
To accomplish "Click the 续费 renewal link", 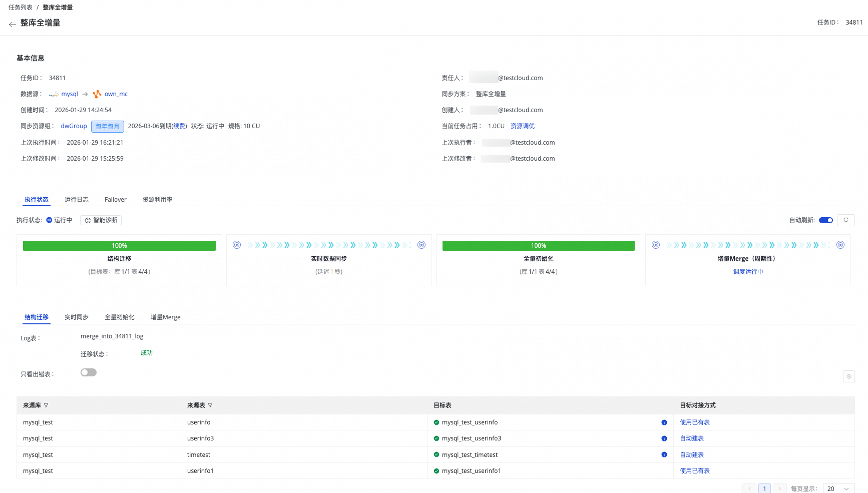I will click(x=179, y=126).
